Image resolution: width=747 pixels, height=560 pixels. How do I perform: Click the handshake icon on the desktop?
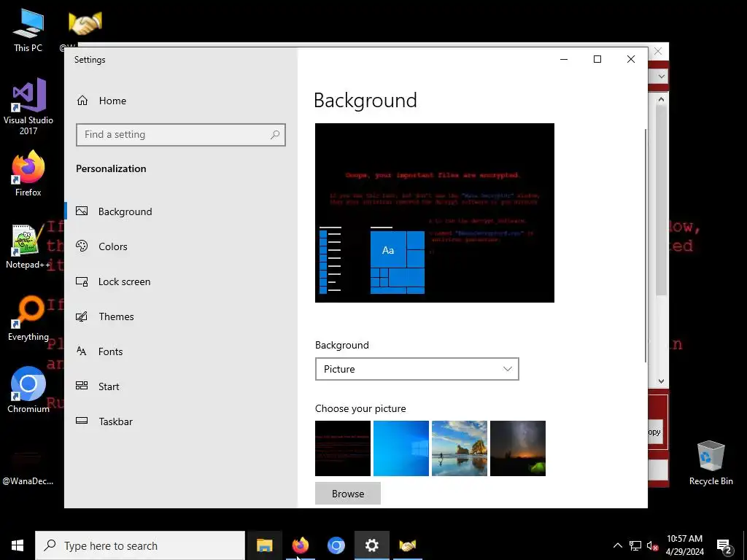(85, 24)
